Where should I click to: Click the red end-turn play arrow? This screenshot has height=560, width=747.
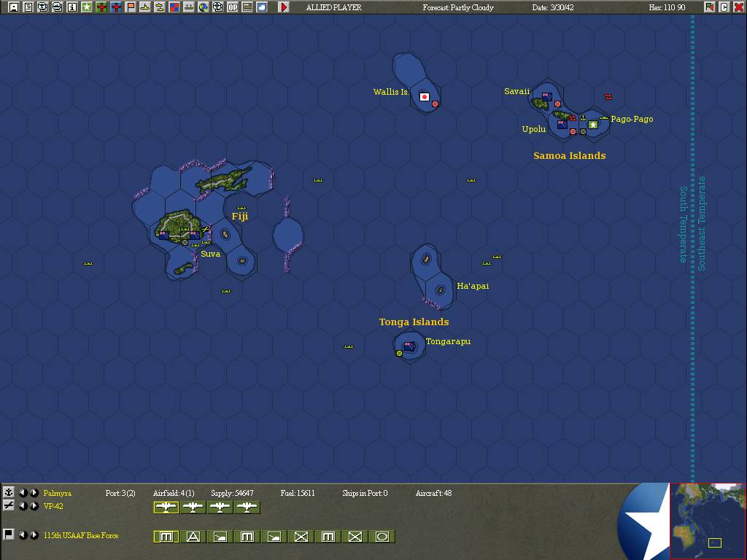tap(284, 7)
